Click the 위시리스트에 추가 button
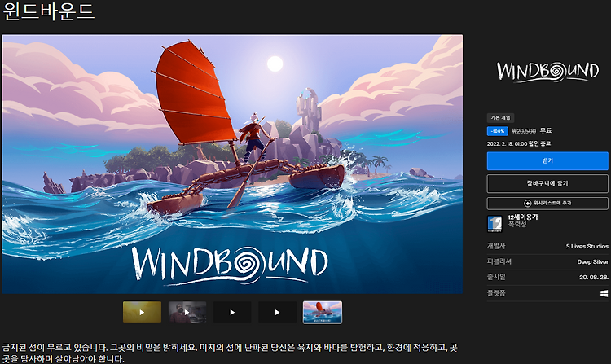 pos(547,204)
